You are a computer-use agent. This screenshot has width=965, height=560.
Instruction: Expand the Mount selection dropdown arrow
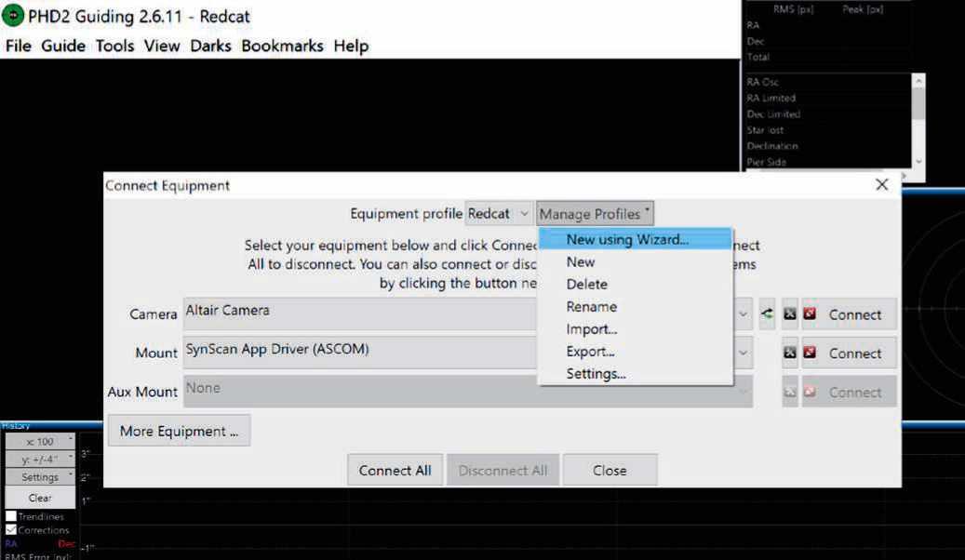[744, 353]
